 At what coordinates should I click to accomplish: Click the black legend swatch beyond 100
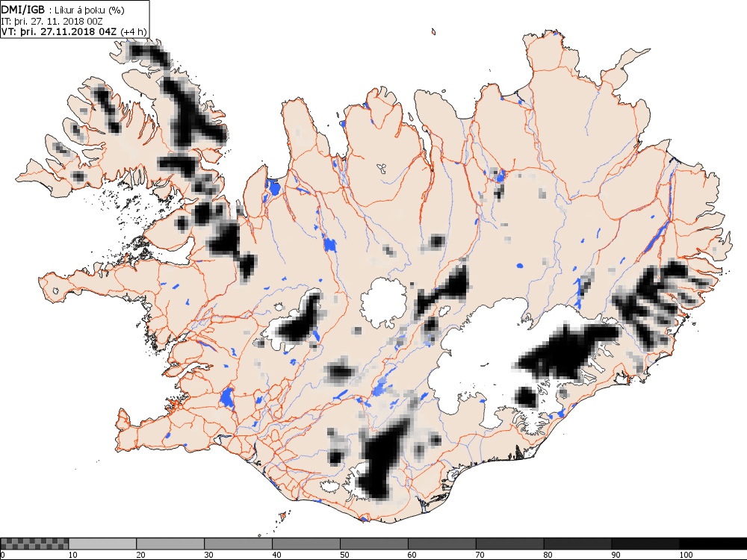713,544
